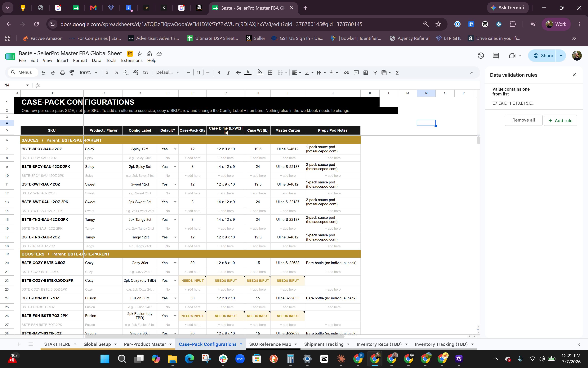Open Windows Start menu
The image size is (588, 368).
click(x=105, y=359)
